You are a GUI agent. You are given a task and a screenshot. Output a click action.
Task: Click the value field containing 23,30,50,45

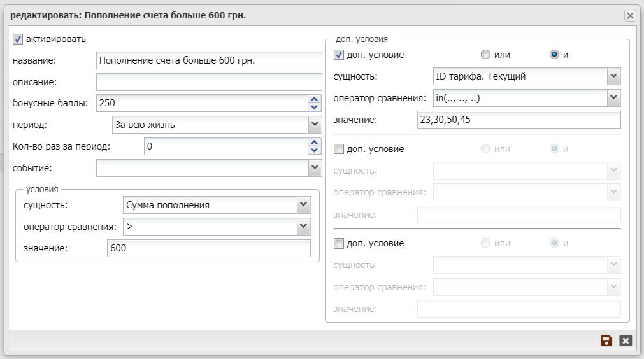[519, 120]
